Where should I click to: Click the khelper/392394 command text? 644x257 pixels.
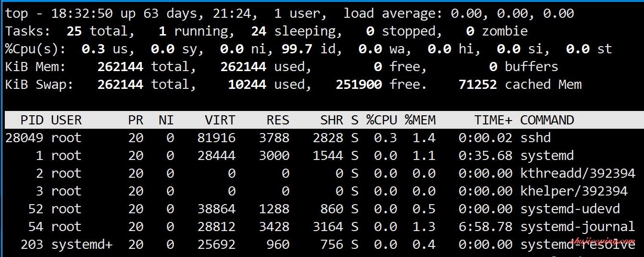coord(574,191)
